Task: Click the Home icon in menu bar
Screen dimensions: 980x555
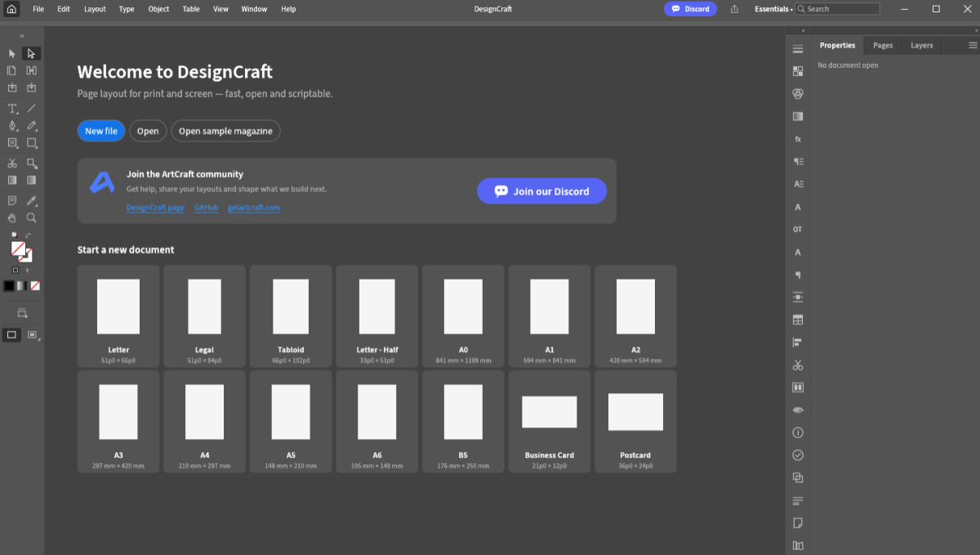Action: tap(11, 9)
